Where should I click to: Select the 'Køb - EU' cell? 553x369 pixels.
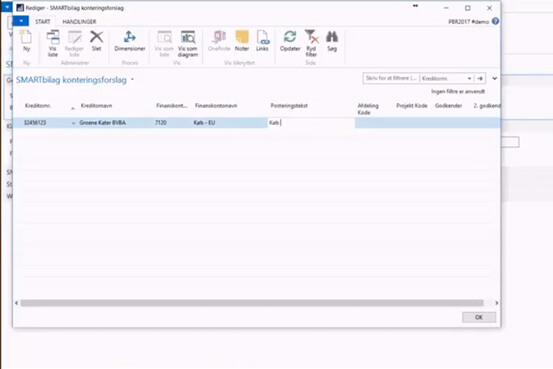205,123
